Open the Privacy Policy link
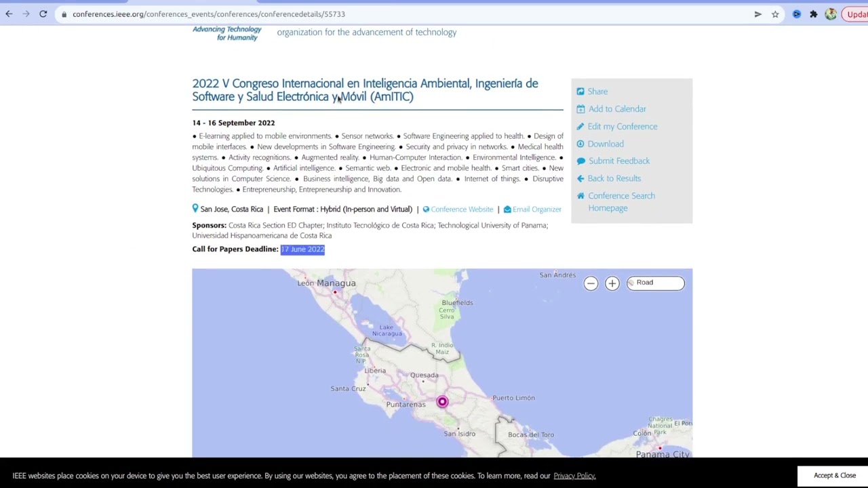Screen dimensions: 868x488 [574, 476]
